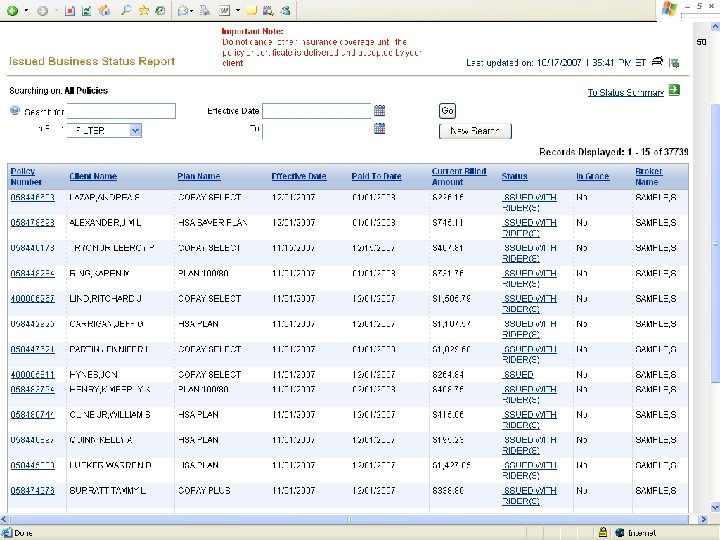Sort by Effective Date column header
720x540 pixels.
coord(298,176)
